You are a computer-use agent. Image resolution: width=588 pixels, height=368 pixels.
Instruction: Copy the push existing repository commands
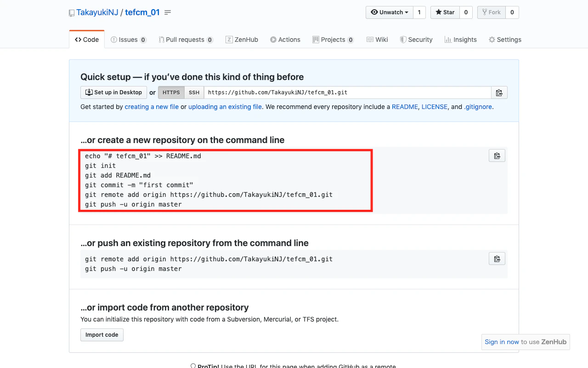coord(497,259)
